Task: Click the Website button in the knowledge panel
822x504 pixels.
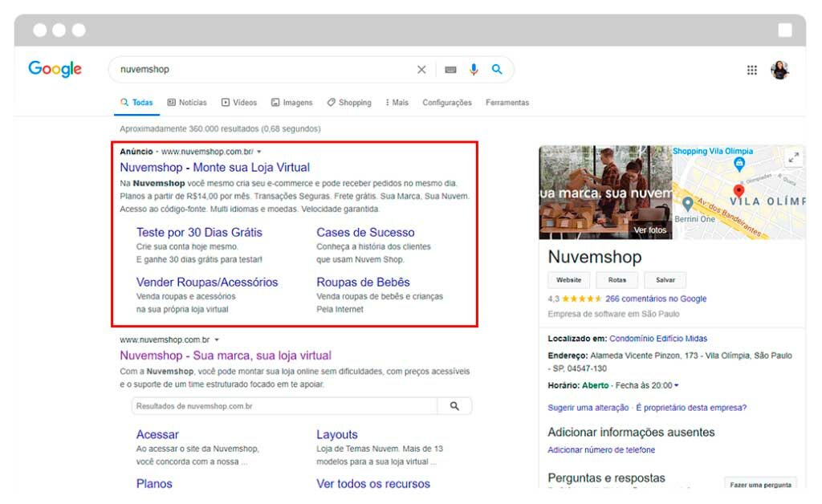Action: pos(568,280)
